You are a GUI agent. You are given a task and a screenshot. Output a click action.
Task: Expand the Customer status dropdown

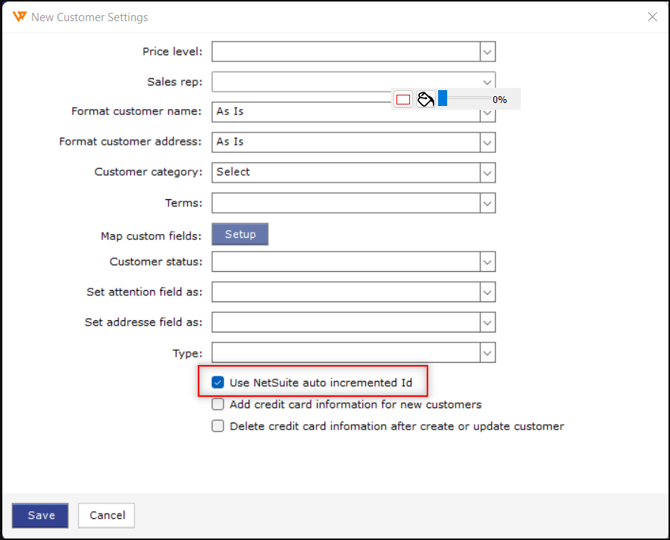tap(487, 262)
